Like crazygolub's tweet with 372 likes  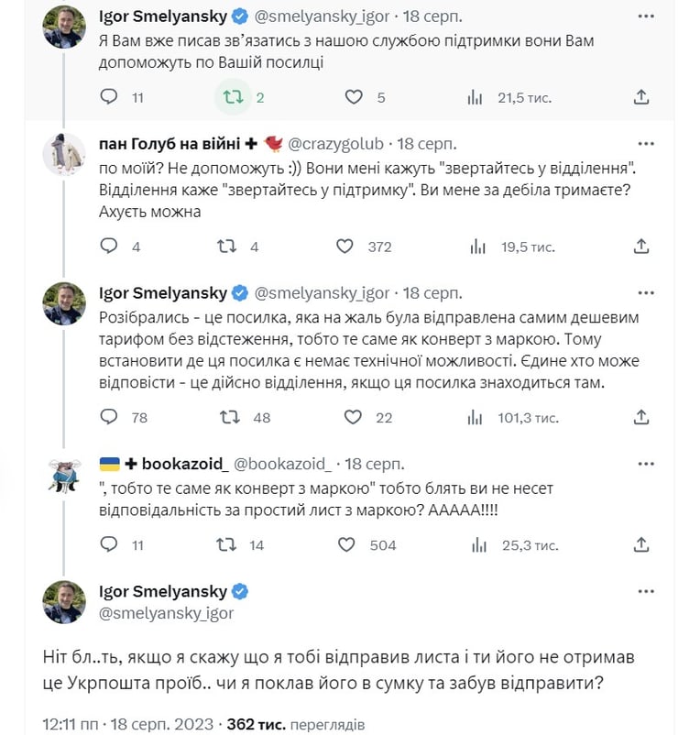tap(345, 247)
